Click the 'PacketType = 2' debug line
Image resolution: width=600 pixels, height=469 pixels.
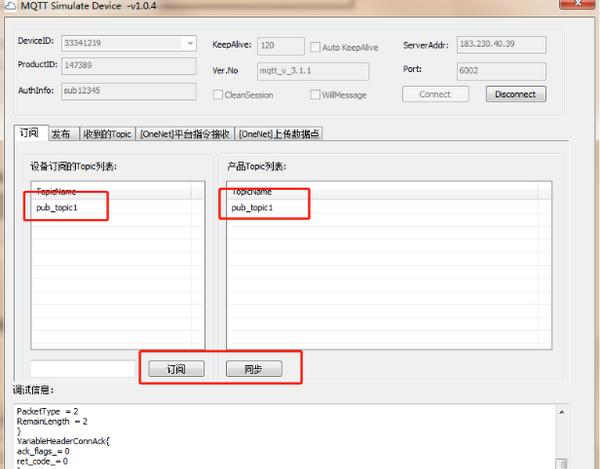pos(47,412)
